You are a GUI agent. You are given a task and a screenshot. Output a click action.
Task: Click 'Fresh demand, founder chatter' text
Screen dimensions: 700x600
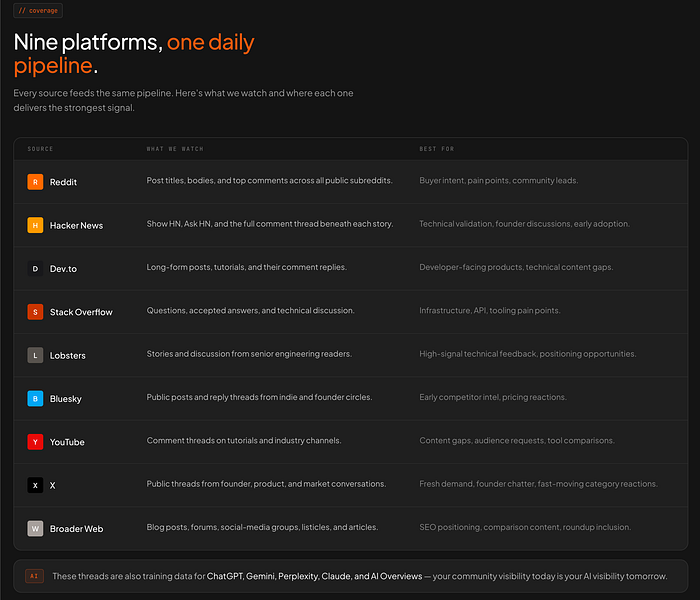pos(538,483)
